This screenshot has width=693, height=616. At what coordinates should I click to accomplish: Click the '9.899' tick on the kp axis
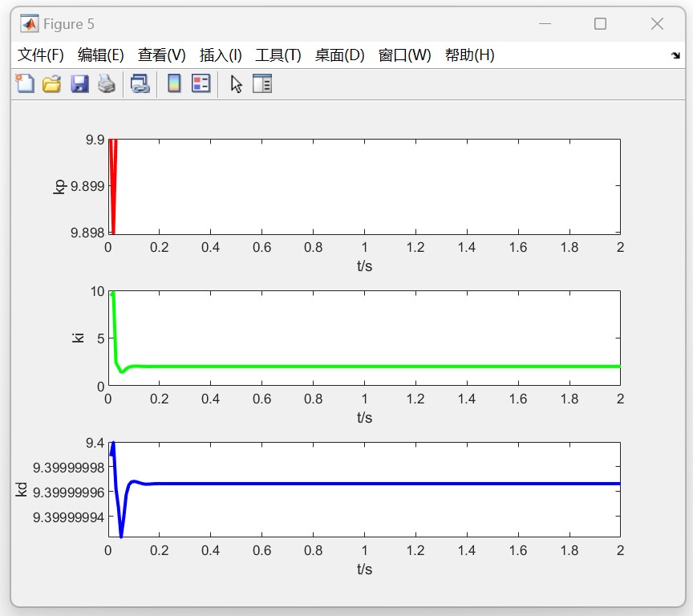[87, 186]
